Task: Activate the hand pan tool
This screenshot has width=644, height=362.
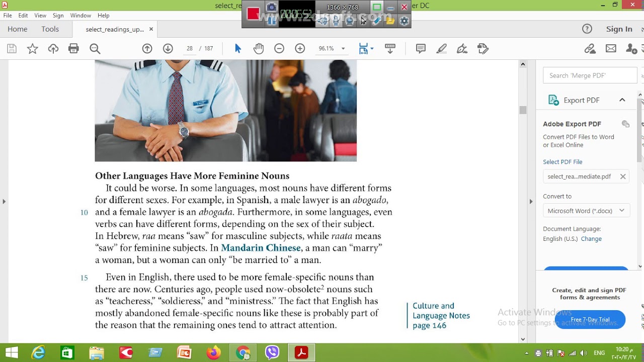Action: pos(259,49)
